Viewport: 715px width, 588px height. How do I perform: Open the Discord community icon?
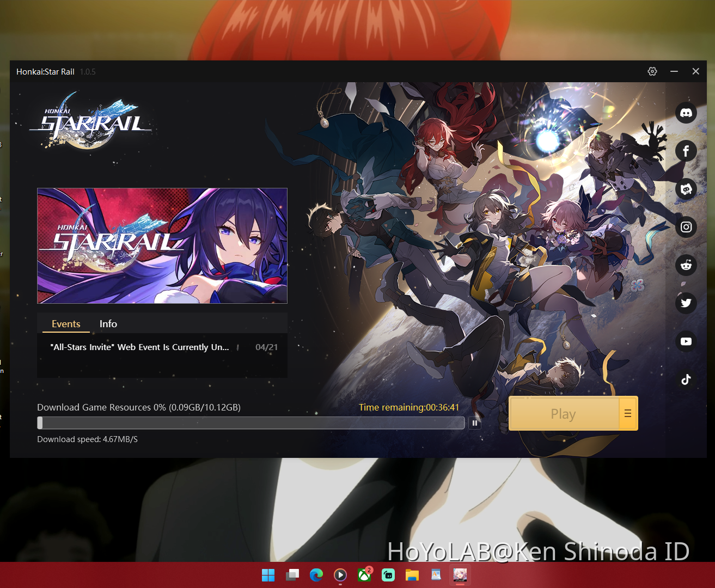click(x=686, y=113)
